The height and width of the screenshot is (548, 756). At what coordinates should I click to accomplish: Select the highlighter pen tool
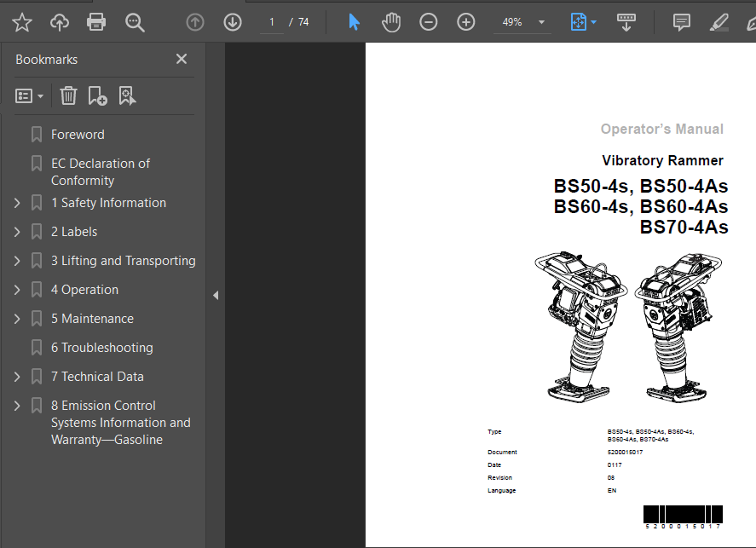[x=718, y=22]
